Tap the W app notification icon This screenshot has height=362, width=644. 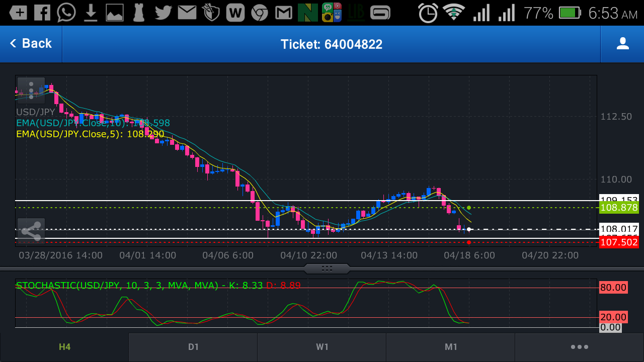(235, 13)
